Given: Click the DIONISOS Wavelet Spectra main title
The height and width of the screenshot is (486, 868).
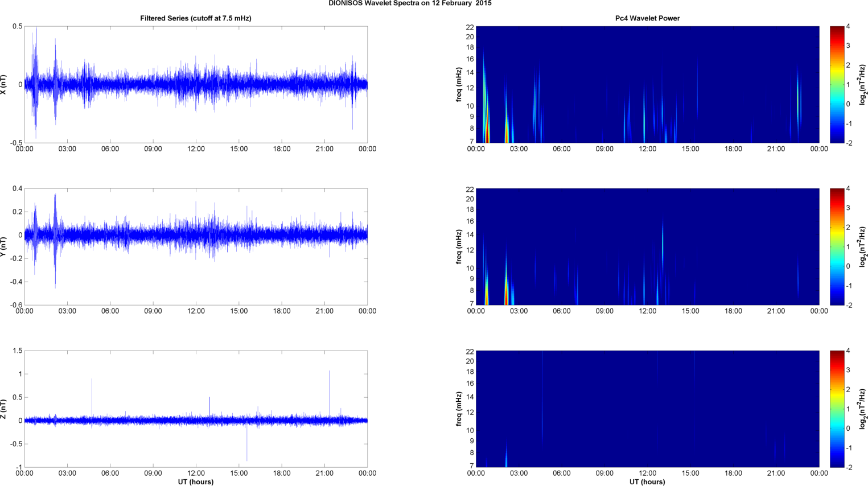Looking at the screenshot, I should pos(410,3).
